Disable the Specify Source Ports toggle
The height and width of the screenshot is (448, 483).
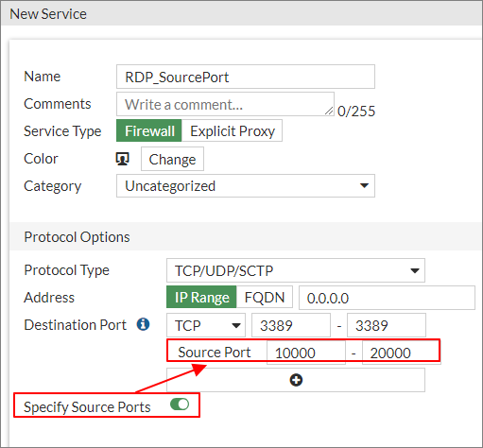(x=180, y=405)
